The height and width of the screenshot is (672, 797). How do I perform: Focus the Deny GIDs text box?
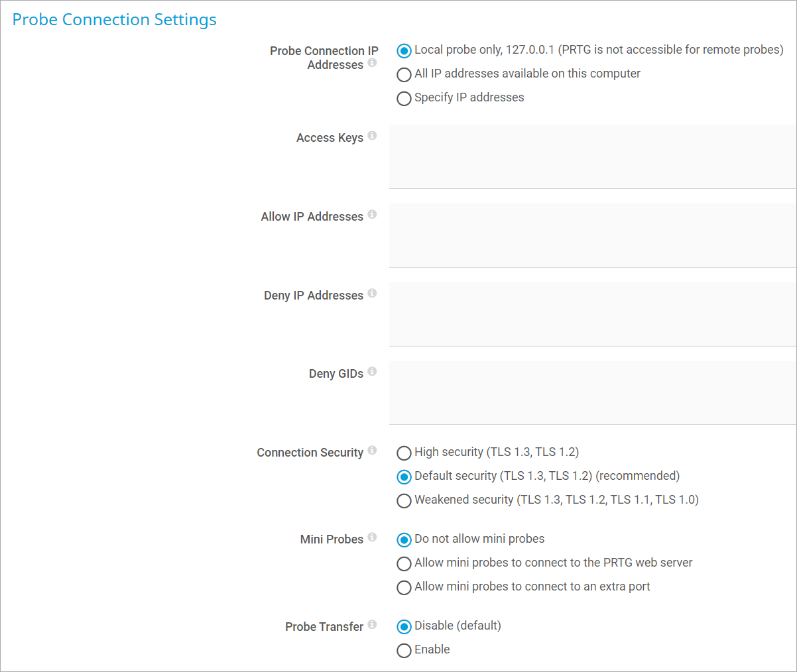(x=592, y=392)
